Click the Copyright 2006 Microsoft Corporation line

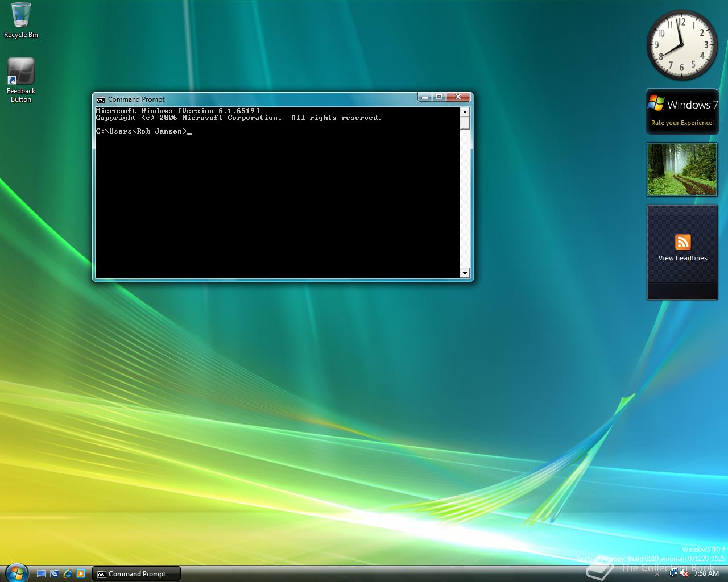pos(239,118)
